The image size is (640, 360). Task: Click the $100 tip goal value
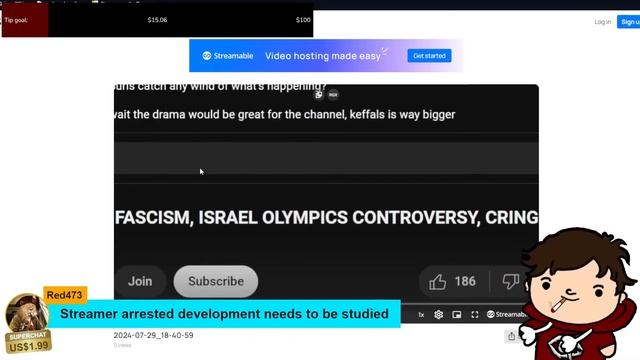click(x=303, y=20)
